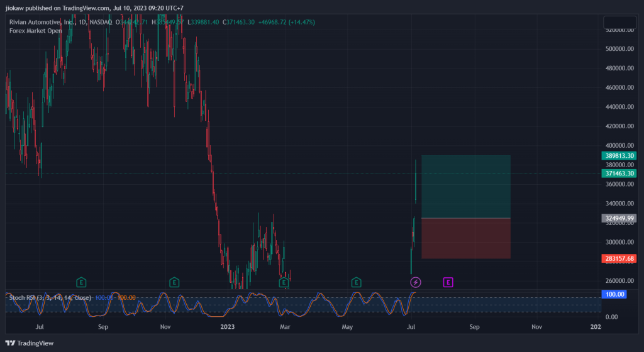Click the 440000.00 price axis label
The width and height of the screenshot is (644, 352).
click(x=619, y=107)
